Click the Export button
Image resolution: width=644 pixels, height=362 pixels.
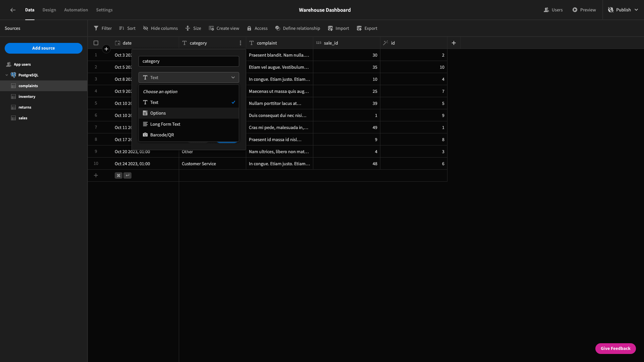point(367,28)
